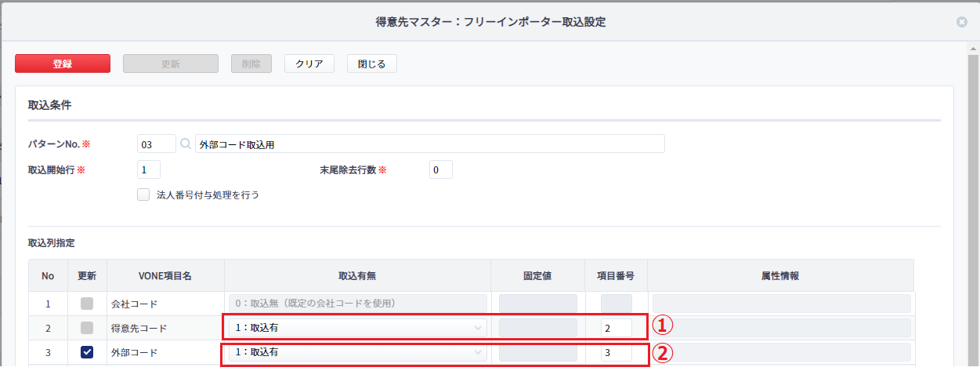Image resolution: width=980 pixels, height=371 pixels.
Task: Click the 属性情報 column header
Action: coord(781,275)
